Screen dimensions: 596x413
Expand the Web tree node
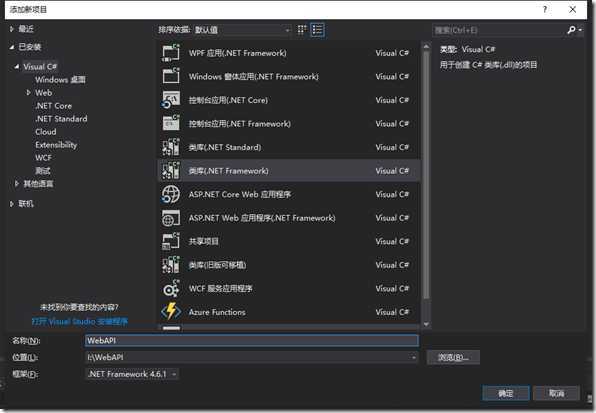[x=29, y=92]
